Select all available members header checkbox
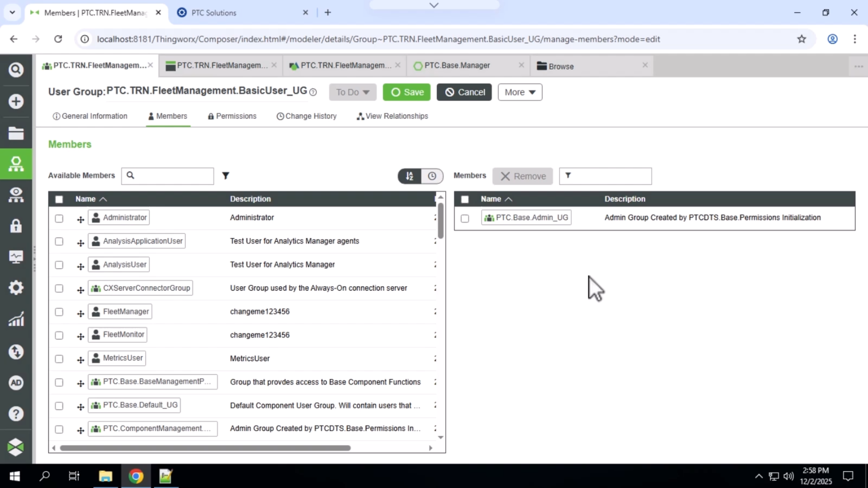 (59, 199)
